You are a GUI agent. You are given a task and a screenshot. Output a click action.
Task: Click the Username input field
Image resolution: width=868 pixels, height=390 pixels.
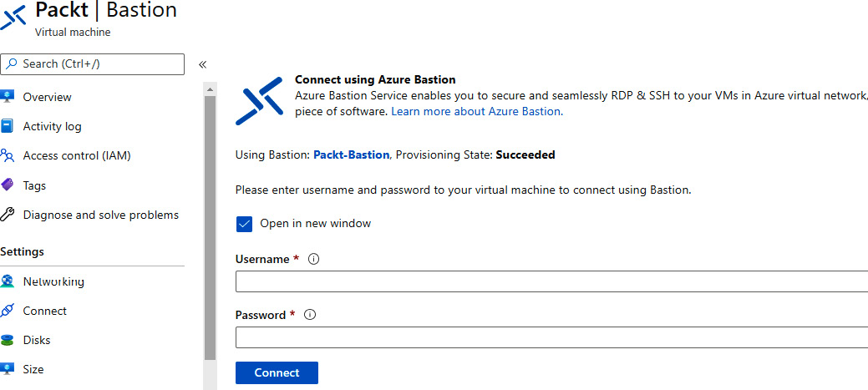pyautogui.click(x=552, y=281)
